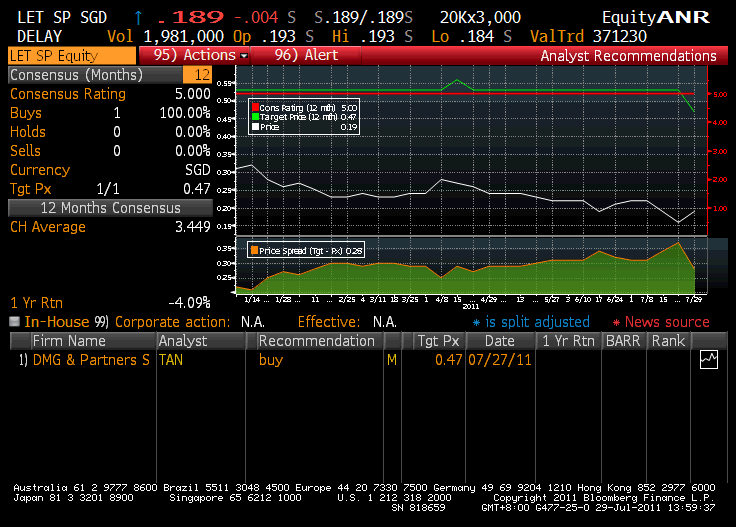Click the buy recommendation cell
The height and width of the screenshot is (527, 736).
(271, 360)
